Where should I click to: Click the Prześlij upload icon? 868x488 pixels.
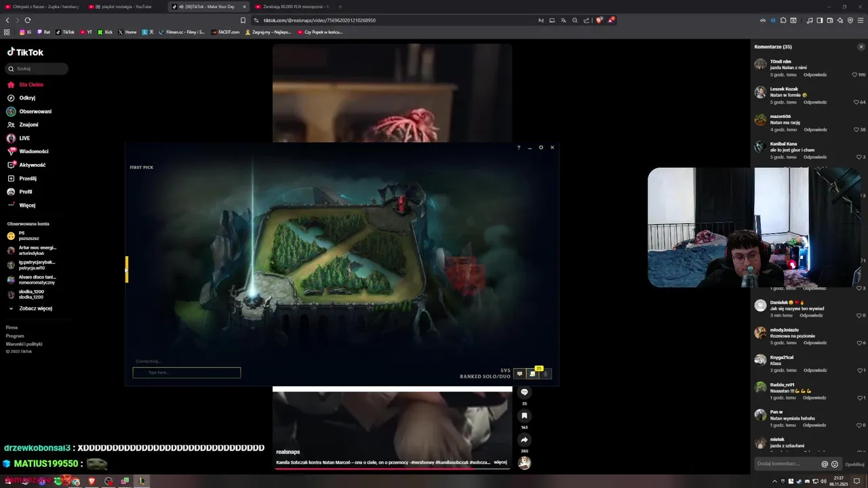pyautogui.click(x=11, y=178)
